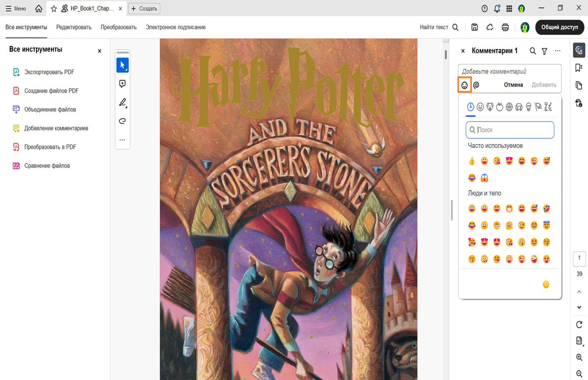The height and width of the screenshot is (380, 588).
Task: Search comments with the magnifier icon
Action: pyautogui.click(x=533, y=51)
